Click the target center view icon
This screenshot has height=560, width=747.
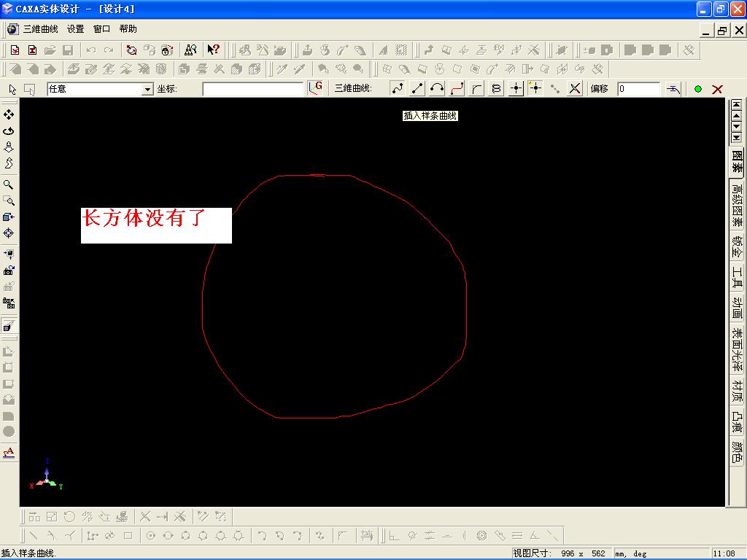(x=9, y=233)
